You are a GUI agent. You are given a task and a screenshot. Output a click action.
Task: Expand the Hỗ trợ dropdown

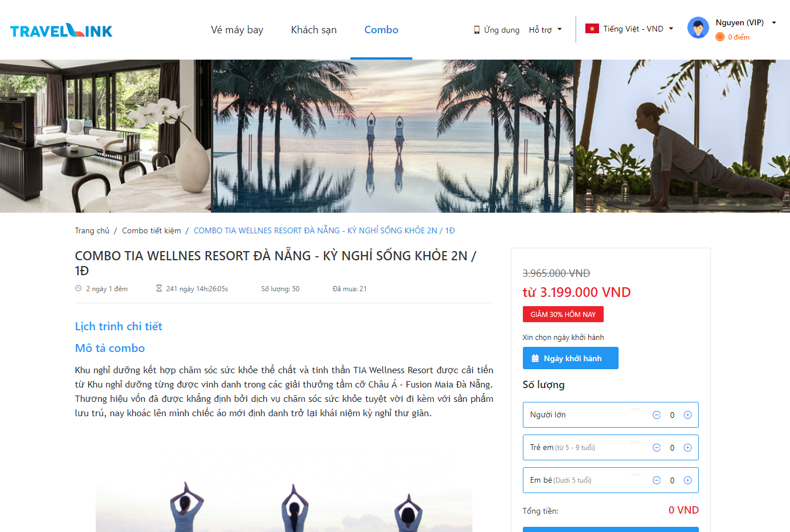[545, 30]
